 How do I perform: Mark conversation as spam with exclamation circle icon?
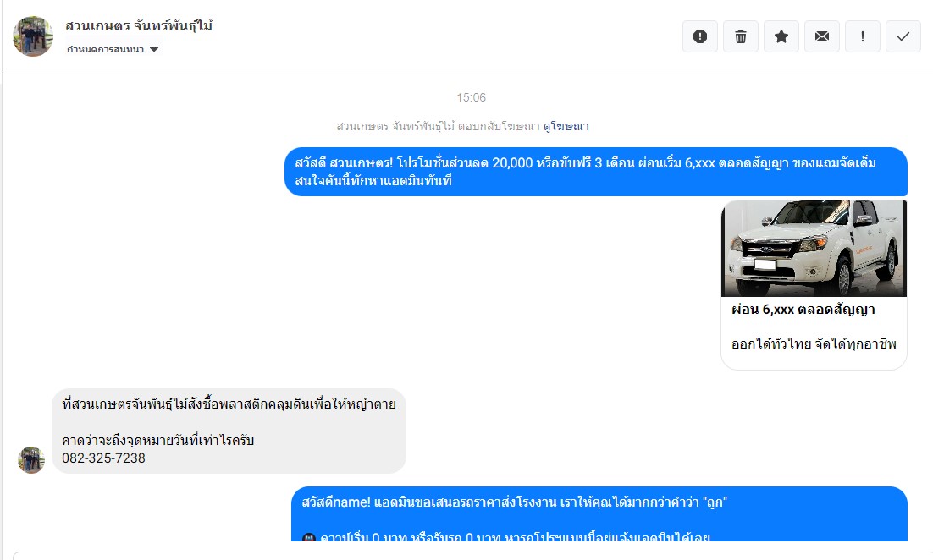click(699, 36)
